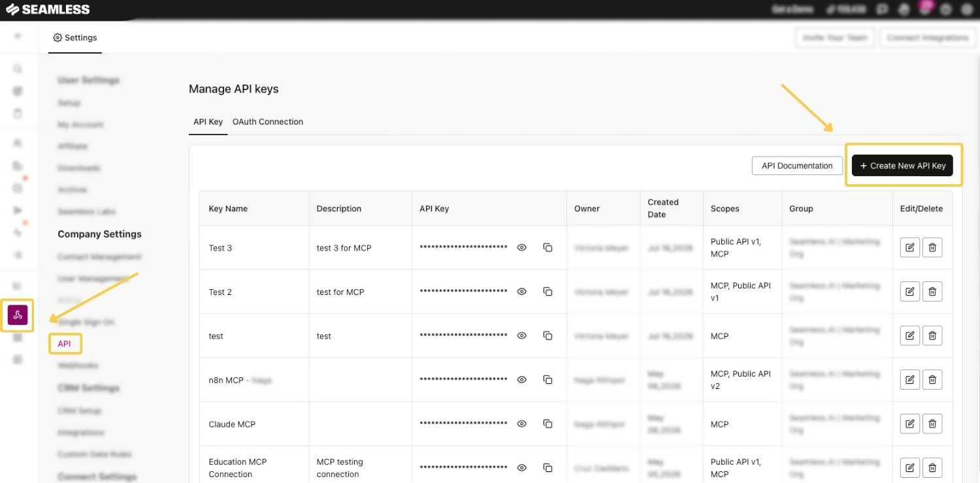Click Create New API Key button
Image resolution: width=980 pixels, height=483 pixels.
point(902,166)
